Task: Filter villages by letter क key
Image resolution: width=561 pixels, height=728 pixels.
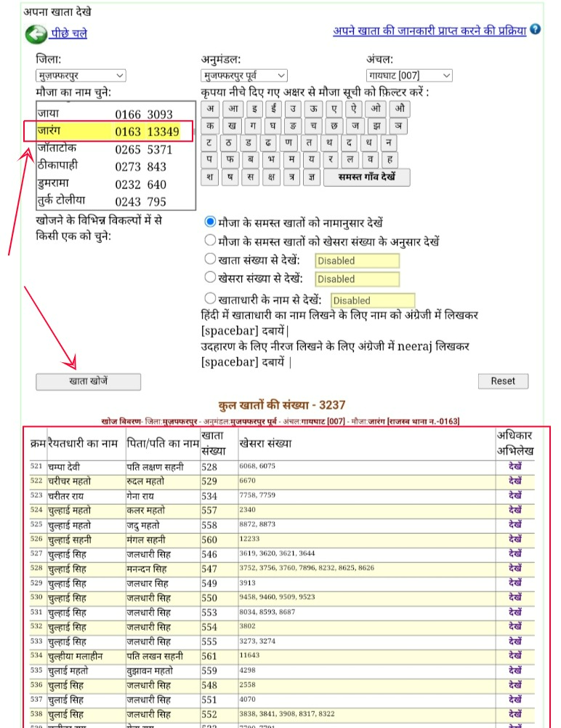Action: pos(210,125)
